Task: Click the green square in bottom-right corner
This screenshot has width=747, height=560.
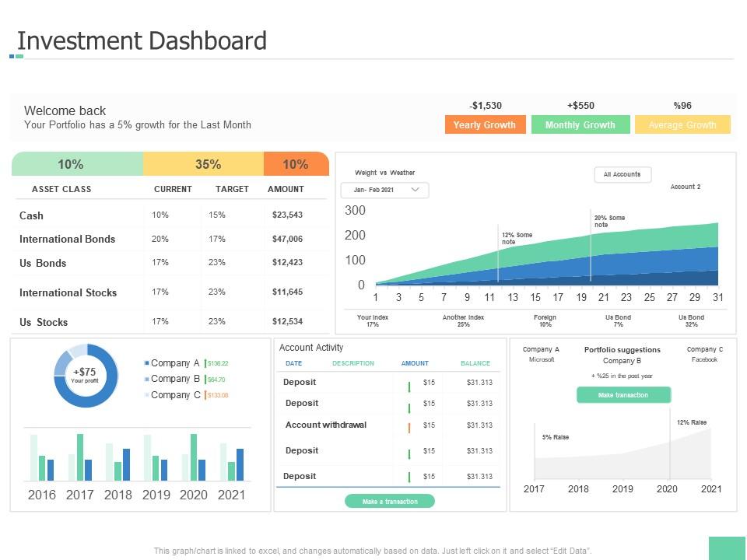Action: 728,548
